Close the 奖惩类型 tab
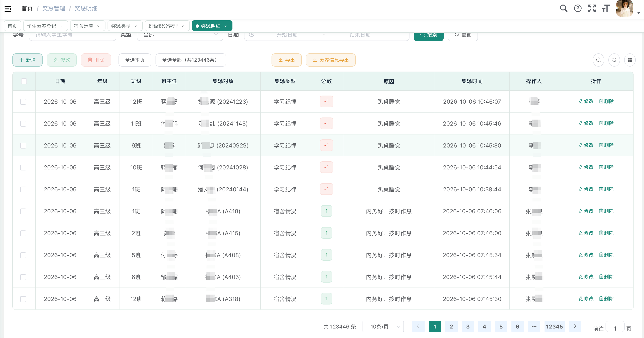The height and width of the screenshot is (338, 644). tap(135, 26)
